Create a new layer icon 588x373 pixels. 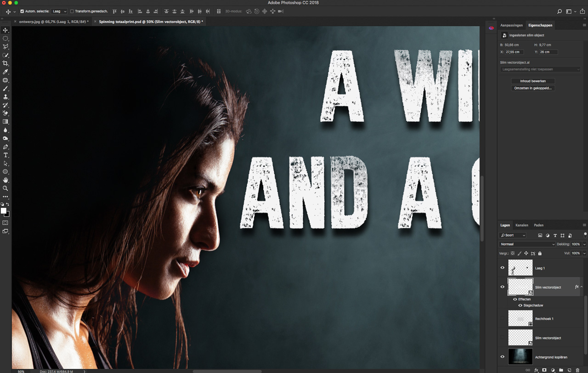(x=569, y=370)
